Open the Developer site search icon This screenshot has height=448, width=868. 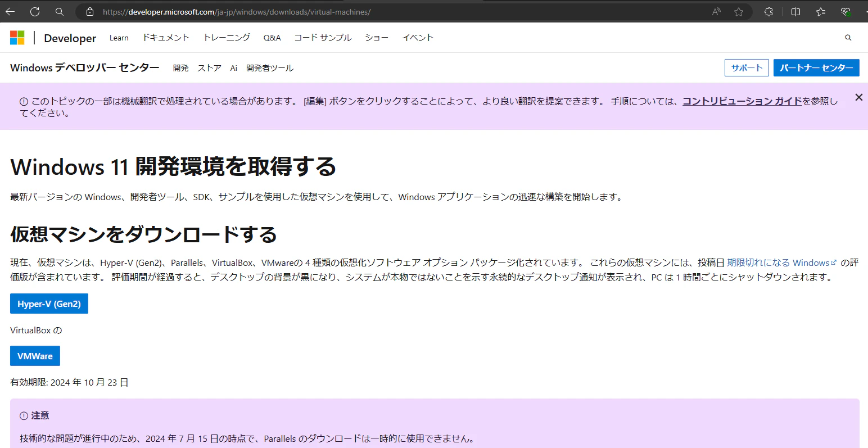point(848,37)
